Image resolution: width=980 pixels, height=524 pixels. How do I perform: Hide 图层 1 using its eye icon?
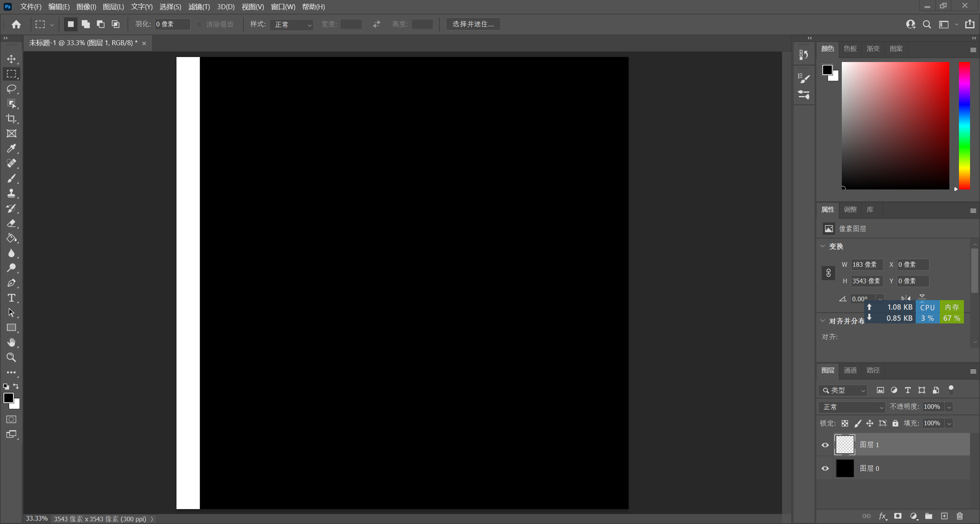click(825, 445)
